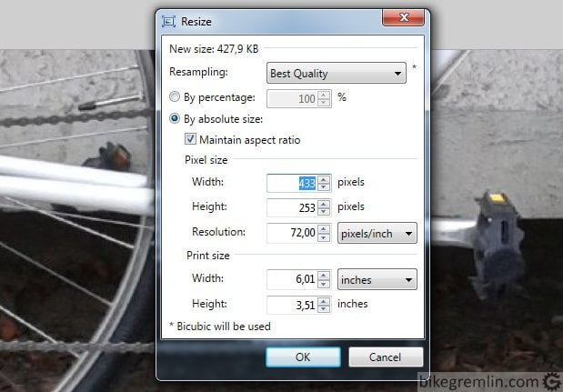The image size is (563, 392).
Task: Confirm resize with the OK button
Action: tap(303, 357)
